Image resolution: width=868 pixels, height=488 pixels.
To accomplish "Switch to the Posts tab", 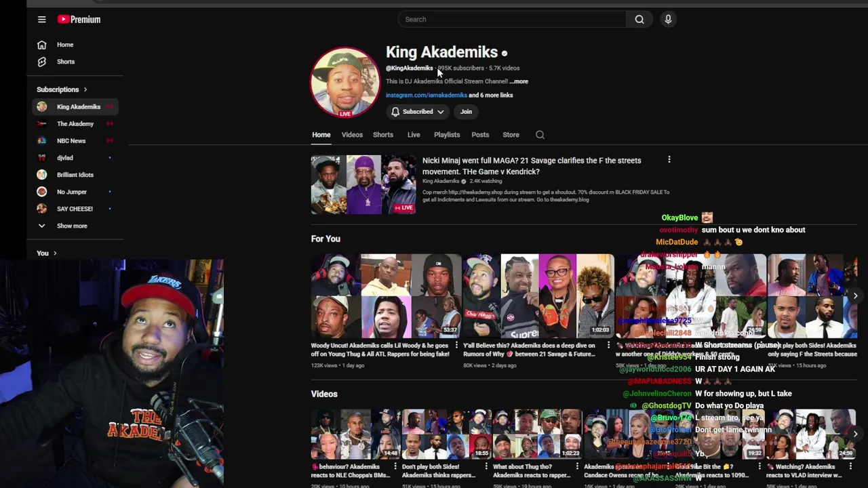I will click(480, 135).
